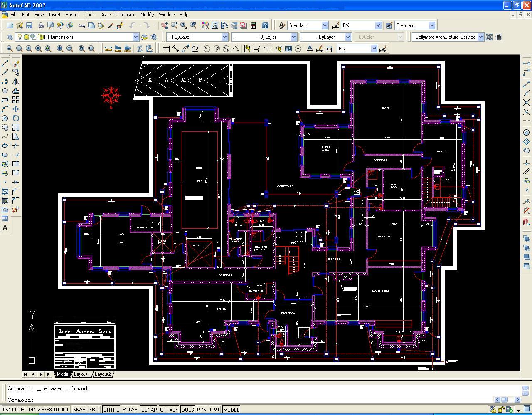Click the Save drawing icon
The height and width of the screenshot is (415, 532).
pos(29,25)
